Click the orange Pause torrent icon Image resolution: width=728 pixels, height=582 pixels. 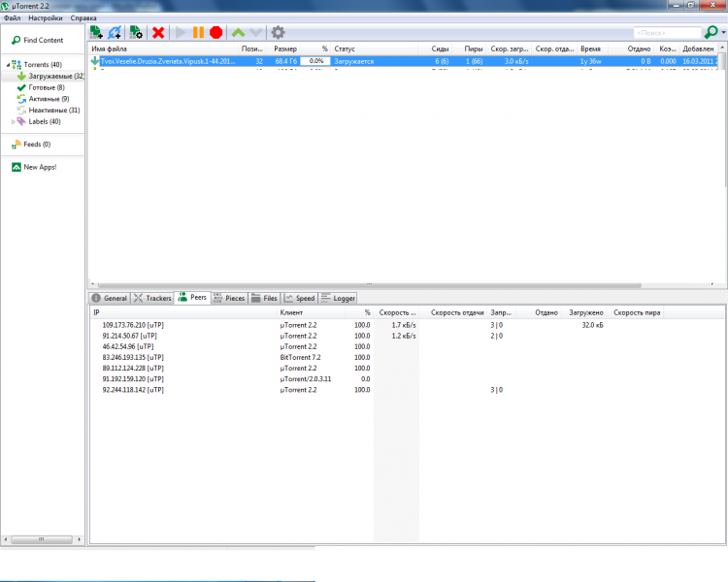tap(198, 32)
